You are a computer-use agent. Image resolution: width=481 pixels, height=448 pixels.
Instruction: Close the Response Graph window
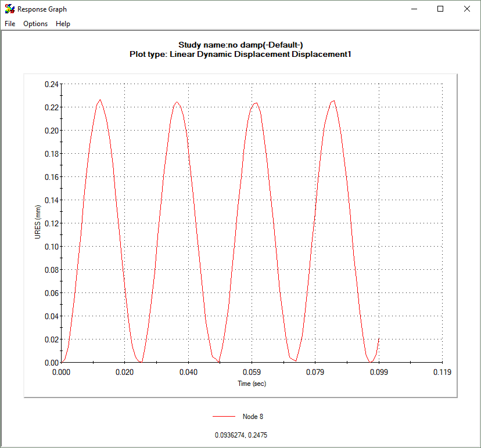(x=467, y=9)
